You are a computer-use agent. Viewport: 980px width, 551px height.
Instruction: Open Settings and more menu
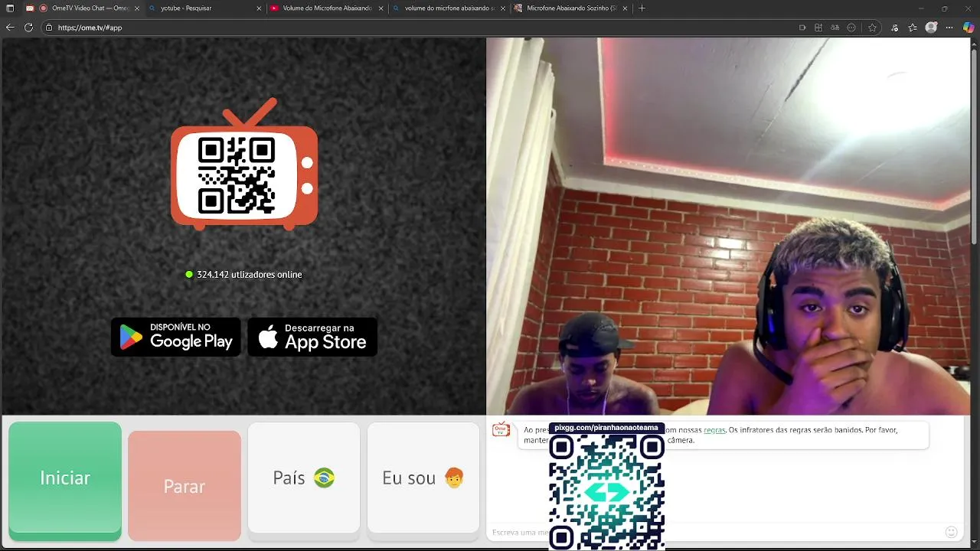click(950, 28)
